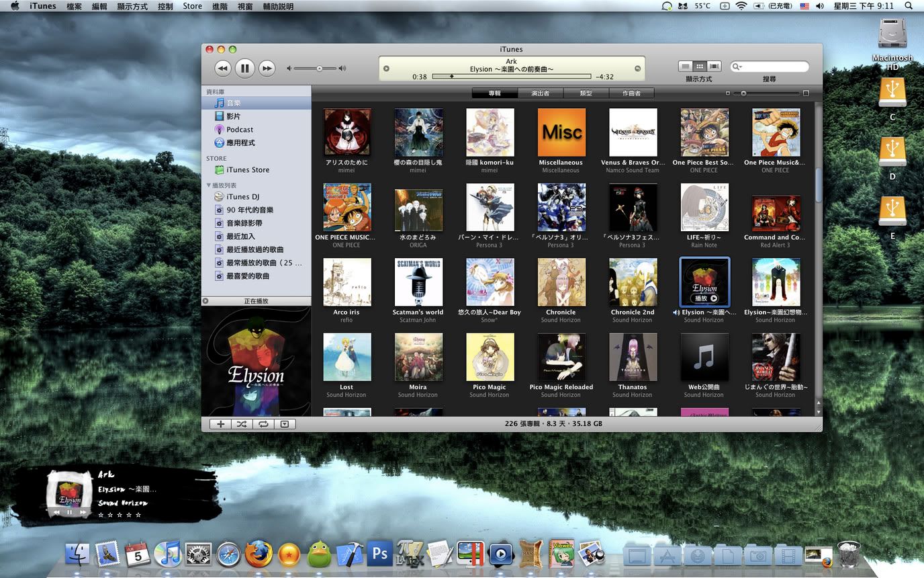924x578 pixels.
Task: Select the 類型 tab
Action: [586, 93]
